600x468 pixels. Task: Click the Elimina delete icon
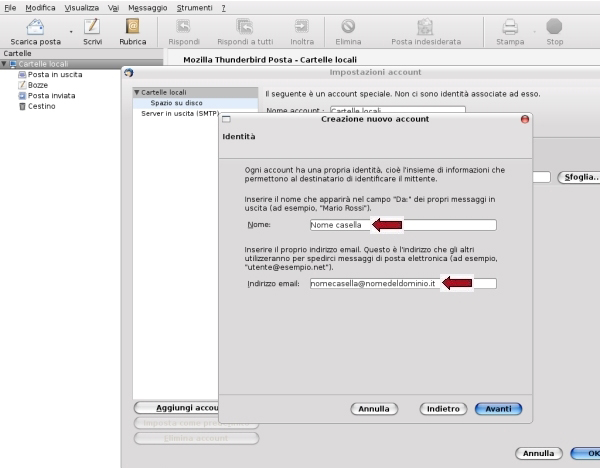click(348, 26)
